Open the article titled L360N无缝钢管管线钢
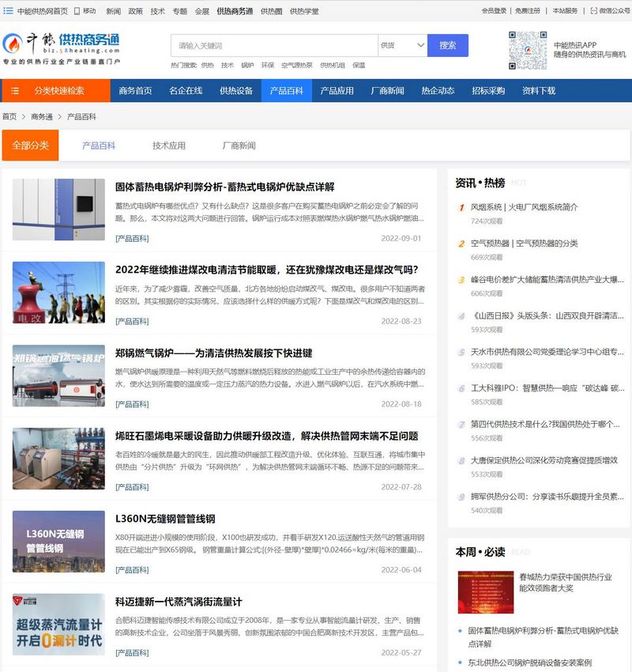Viewport: 632px width, 672px height. (165, 519)
